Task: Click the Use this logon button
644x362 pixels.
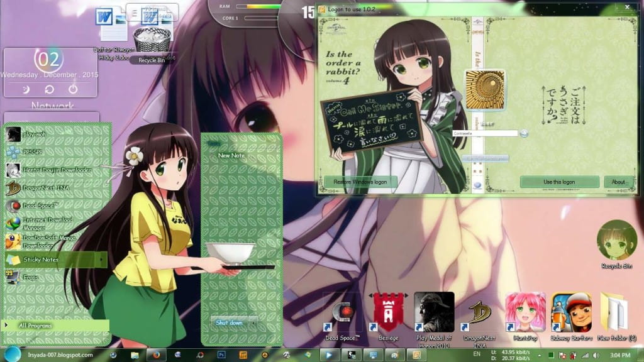Action: click(x=560, y=181)
